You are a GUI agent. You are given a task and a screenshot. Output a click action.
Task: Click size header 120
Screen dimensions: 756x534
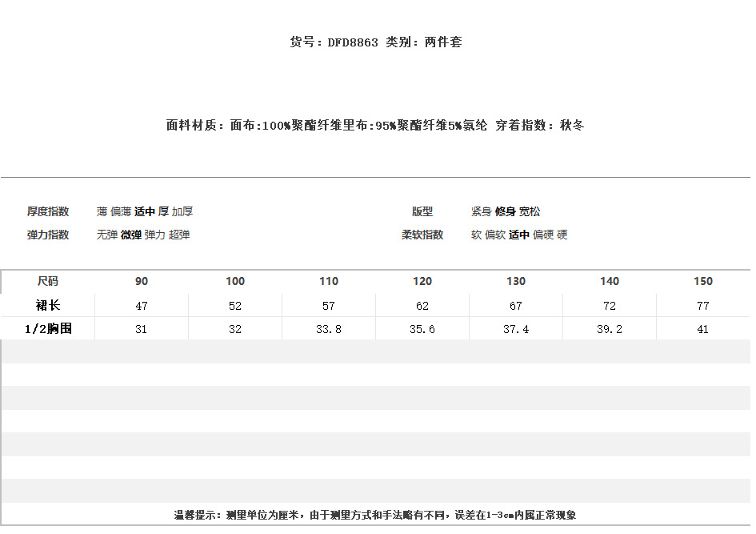[x=422, y=281]
